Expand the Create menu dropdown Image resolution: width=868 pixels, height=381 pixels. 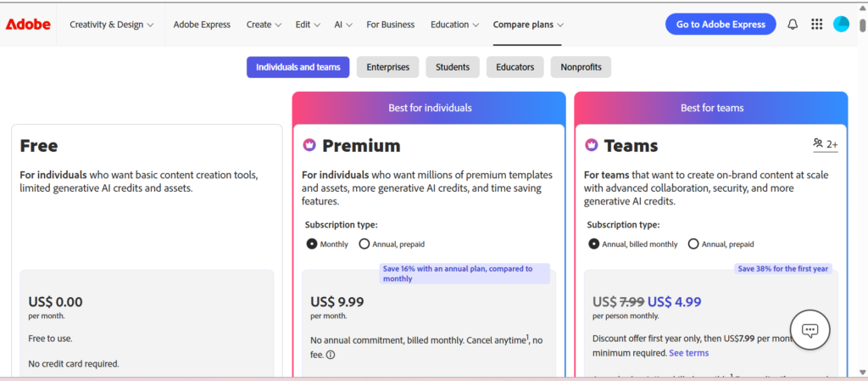pos(264,25)
